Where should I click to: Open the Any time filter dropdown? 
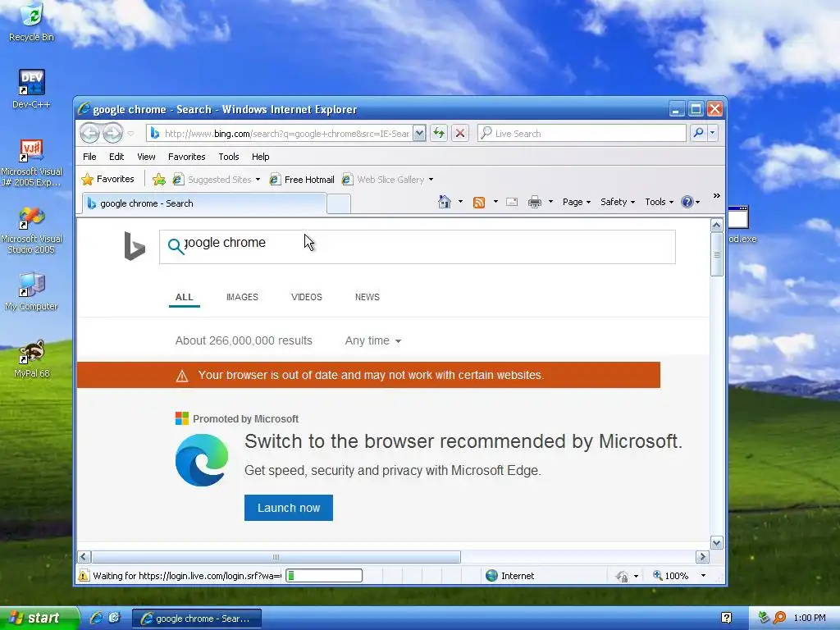pos(373,340)
